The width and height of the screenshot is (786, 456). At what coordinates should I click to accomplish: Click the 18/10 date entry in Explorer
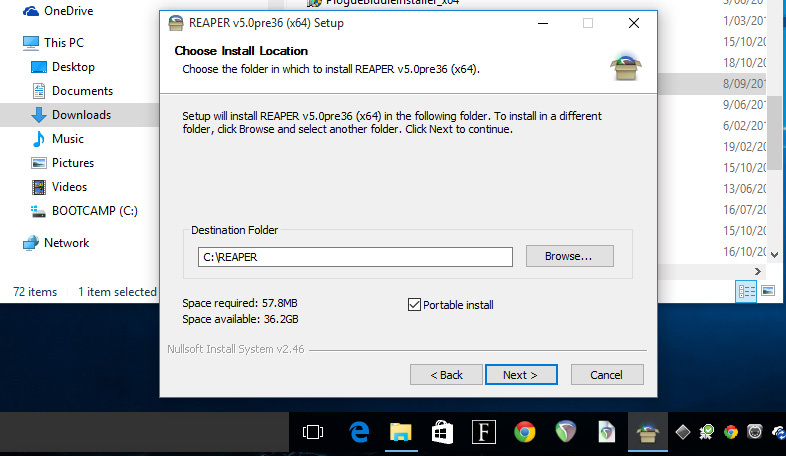click(x=744, y=63)
